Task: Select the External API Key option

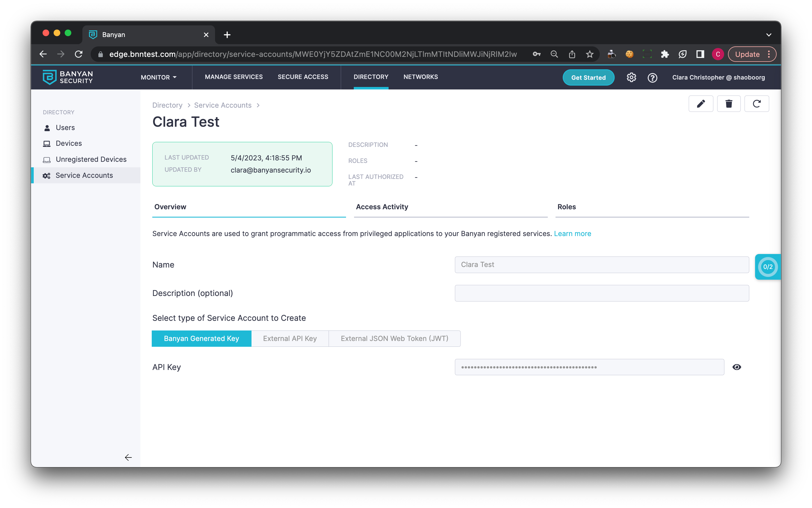Action: (x=290, y=338)
